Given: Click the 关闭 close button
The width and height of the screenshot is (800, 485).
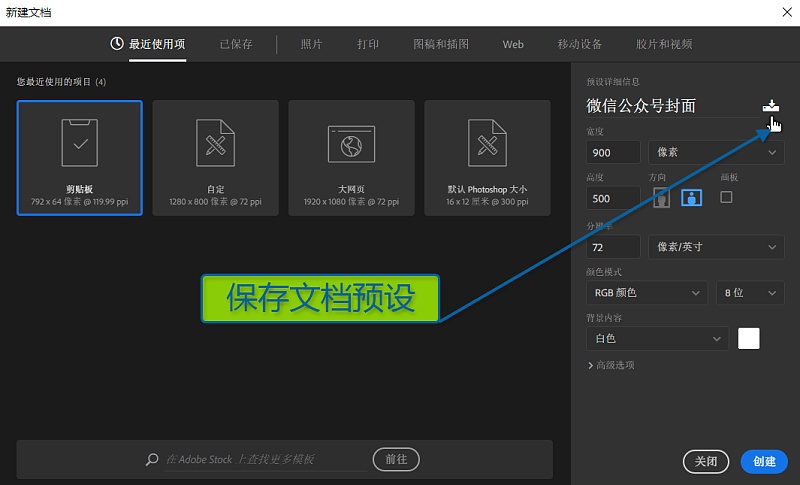Looking at the screenshot, I should [706, 462].
